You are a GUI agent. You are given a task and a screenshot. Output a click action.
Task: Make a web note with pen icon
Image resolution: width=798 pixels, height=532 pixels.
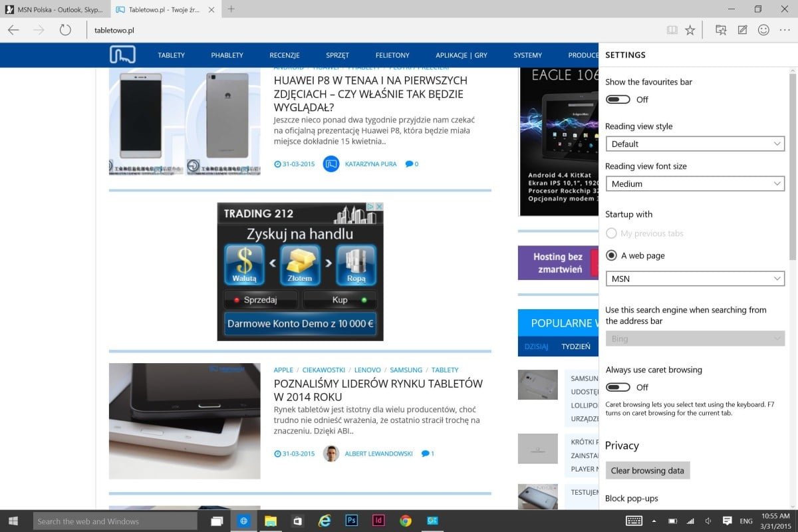(x=743, y=30)
